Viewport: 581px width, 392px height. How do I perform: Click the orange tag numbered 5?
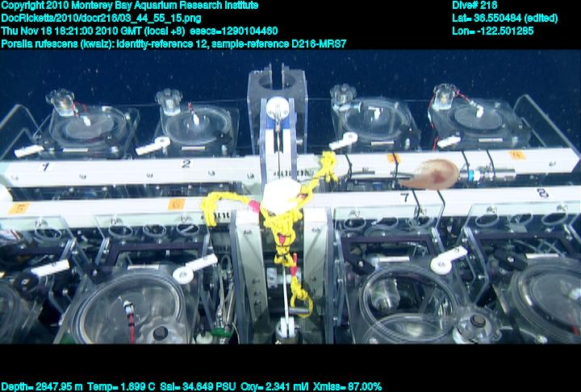pos(18,208)
